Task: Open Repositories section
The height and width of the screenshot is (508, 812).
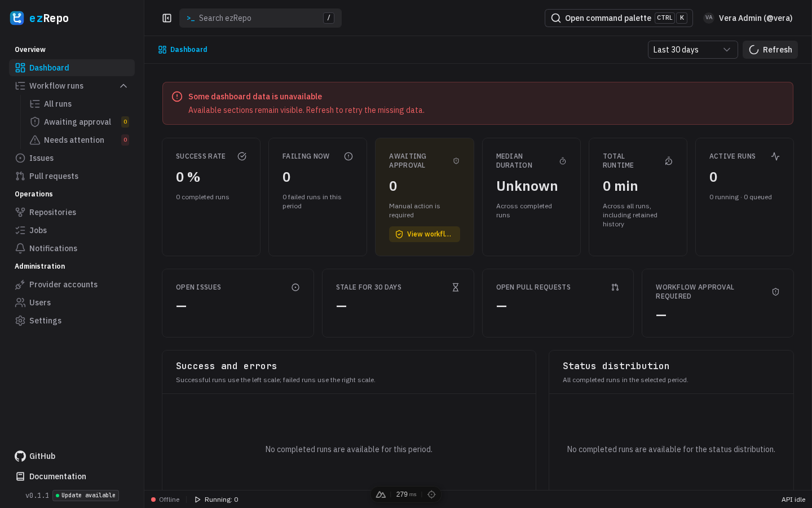Action: point(72,212)
